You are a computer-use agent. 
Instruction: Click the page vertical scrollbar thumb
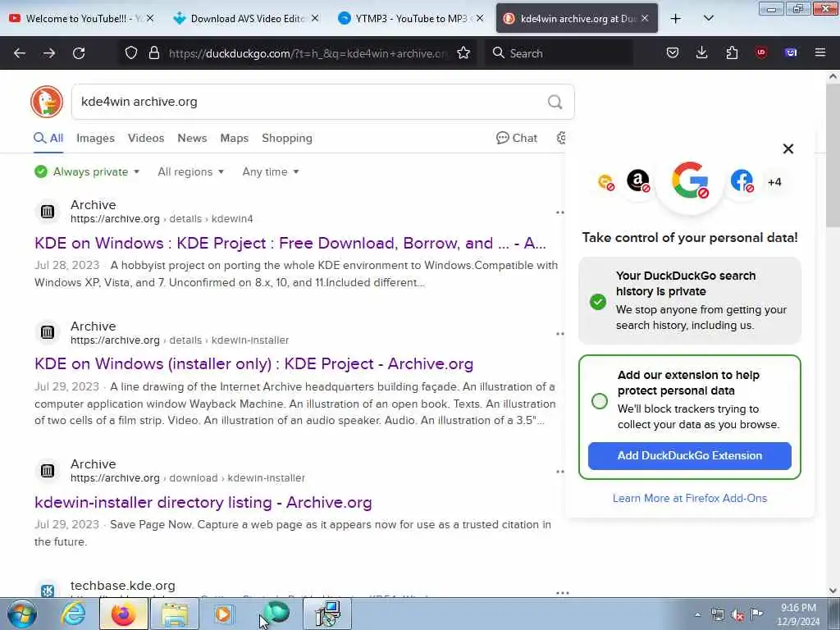tap(833, 155)
